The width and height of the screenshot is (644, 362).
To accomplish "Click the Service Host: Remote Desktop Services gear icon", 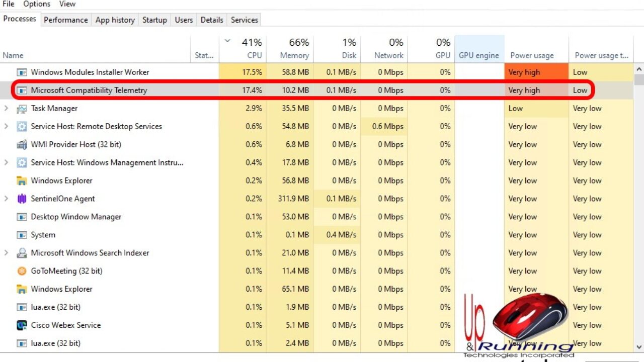I will coord(22,127).
